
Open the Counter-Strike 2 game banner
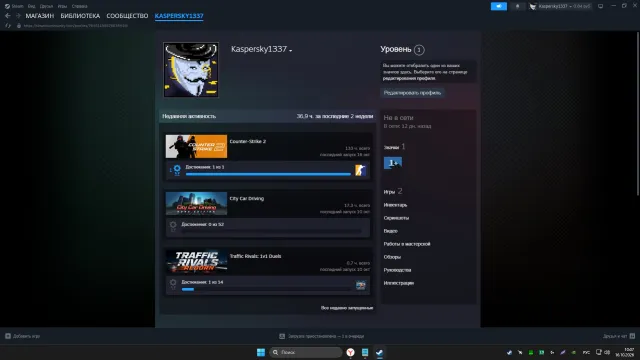click(x=196, y=146)
